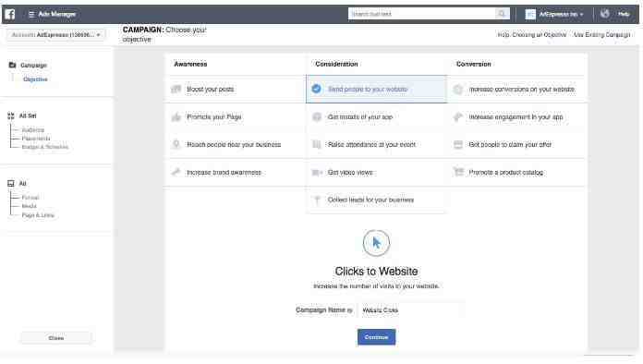Expand the AdEspresso Inc business dropdown
Viewport: 643px width, 364px height.
(x=554, y=15)
